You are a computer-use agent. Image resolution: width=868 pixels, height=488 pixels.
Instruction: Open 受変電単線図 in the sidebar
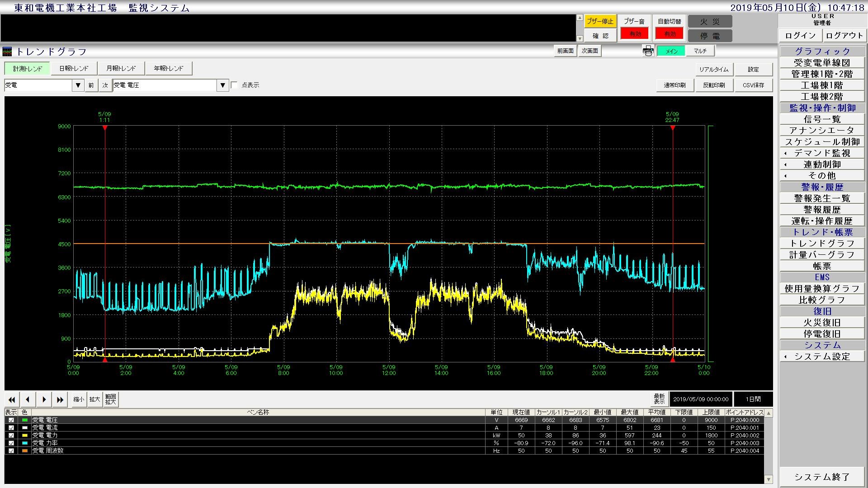(822, 63)
